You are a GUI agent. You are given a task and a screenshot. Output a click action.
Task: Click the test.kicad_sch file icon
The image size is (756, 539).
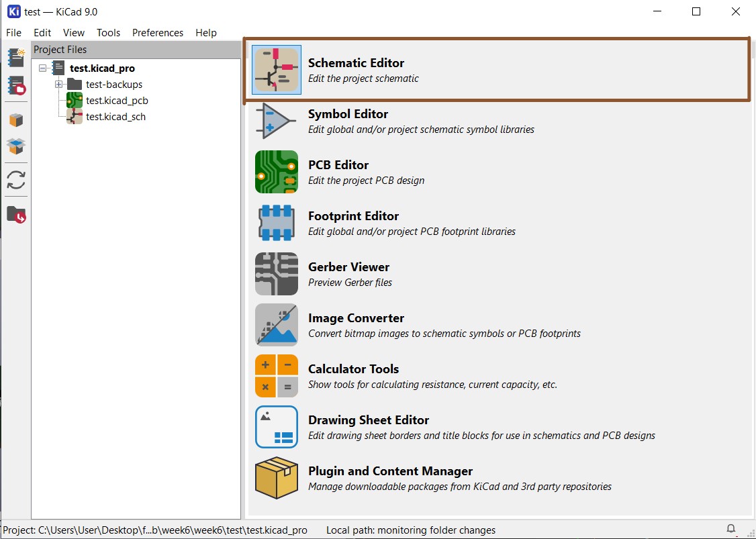click(75, 117)
